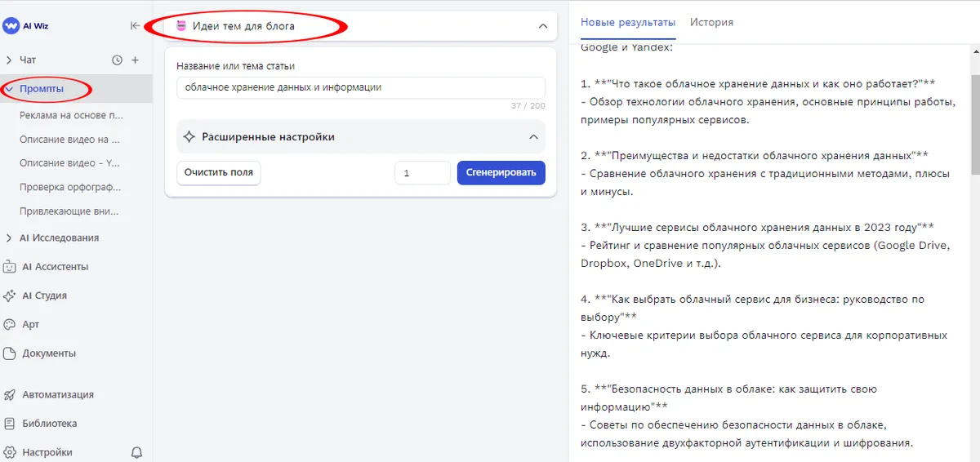Click the Расширенные настройки sparkle icon
The image size is (980, 462).
point(189,137)
